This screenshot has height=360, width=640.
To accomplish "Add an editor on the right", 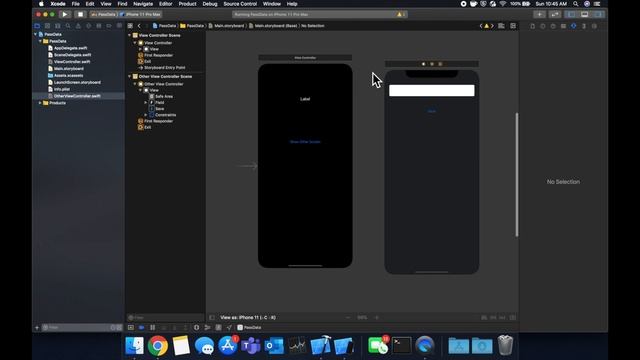I will coord(513,26).
